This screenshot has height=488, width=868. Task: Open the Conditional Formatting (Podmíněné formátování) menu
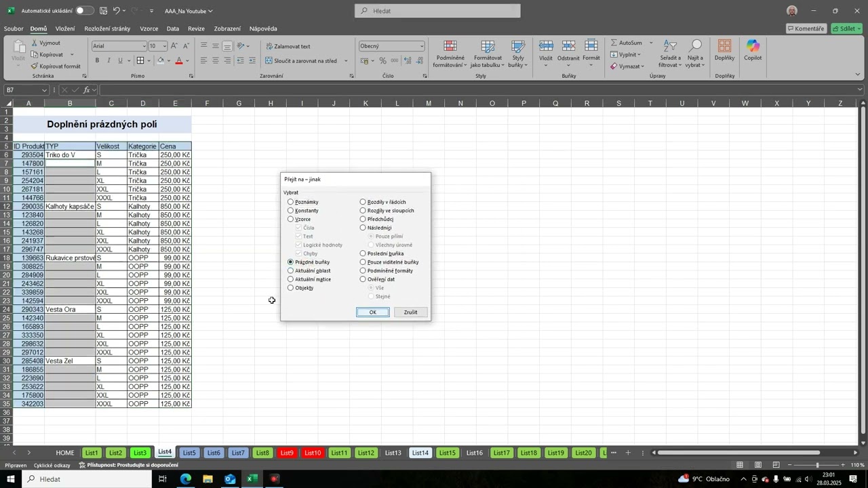[450, 54]
